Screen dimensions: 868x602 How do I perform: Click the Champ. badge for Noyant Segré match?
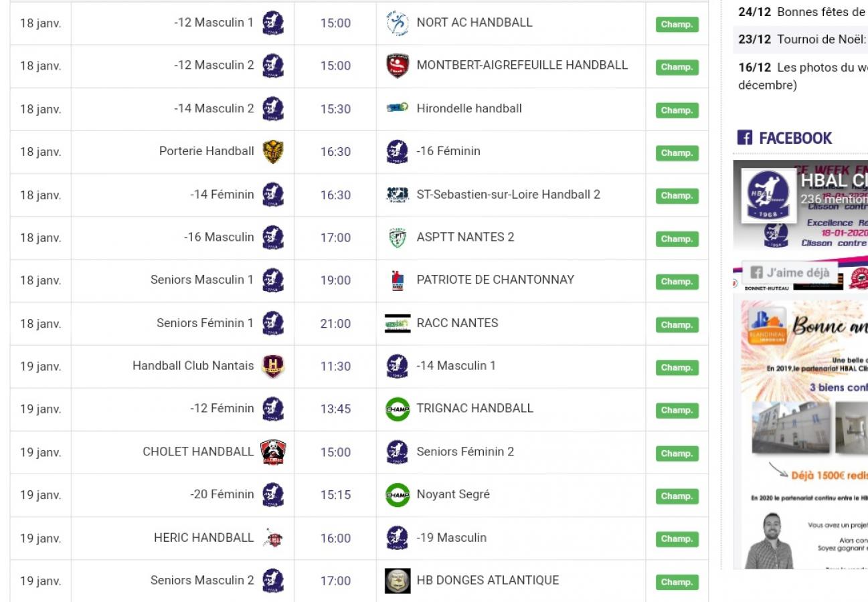677,496
